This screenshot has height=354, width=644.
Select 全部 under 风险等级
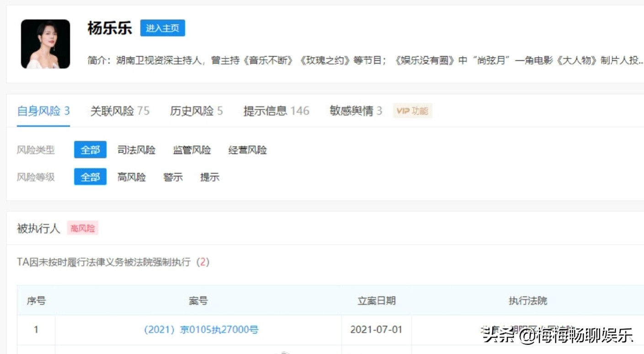(90, 177)
